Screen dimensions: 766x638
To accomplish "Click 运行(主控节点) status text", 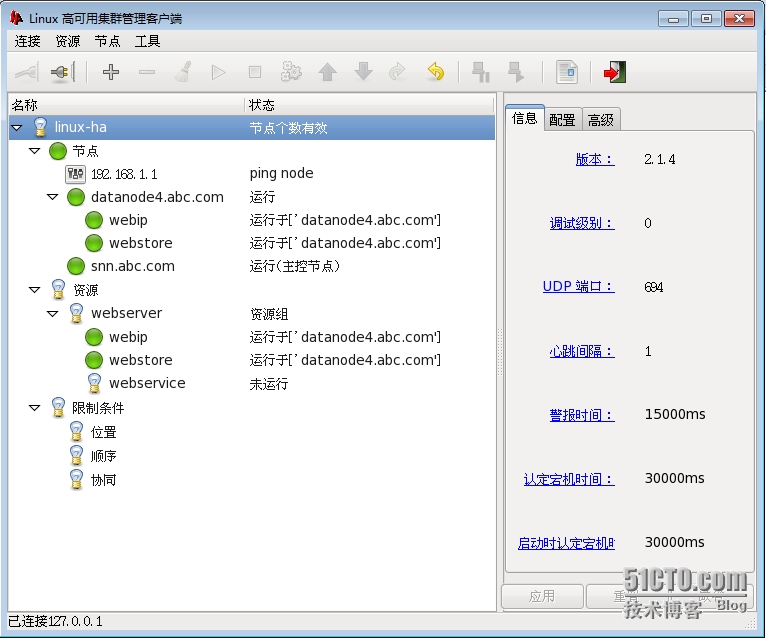I will coord(295,266).
